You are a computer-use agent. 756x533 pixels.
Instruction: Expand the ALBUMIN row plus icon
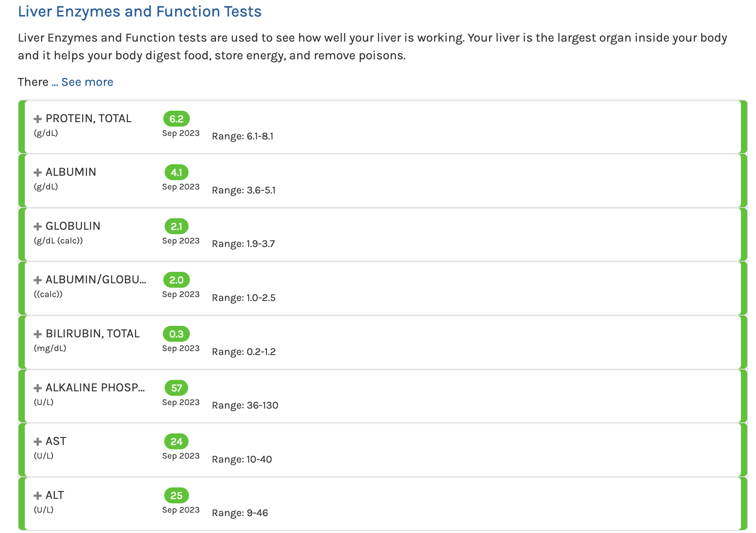tap(38, 172)
